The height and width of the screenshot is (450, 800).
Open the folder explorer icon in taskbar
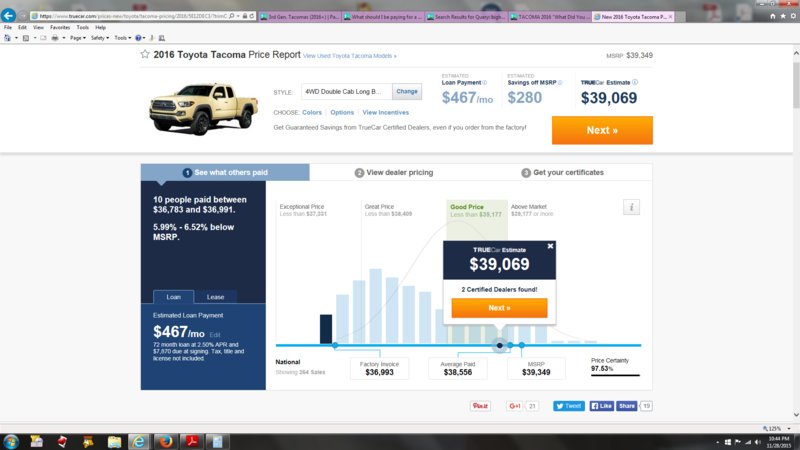point(114,441)
